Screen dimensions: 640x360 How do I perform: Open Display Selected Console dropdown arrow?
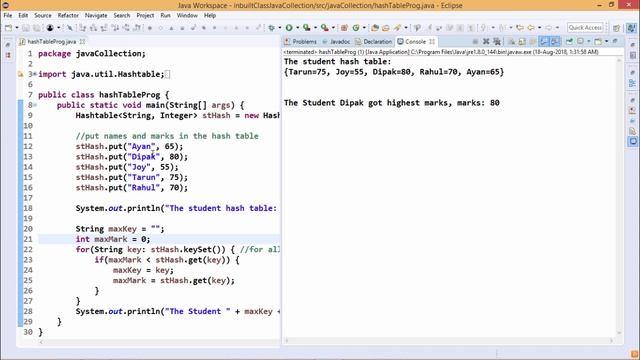point(589,41)
